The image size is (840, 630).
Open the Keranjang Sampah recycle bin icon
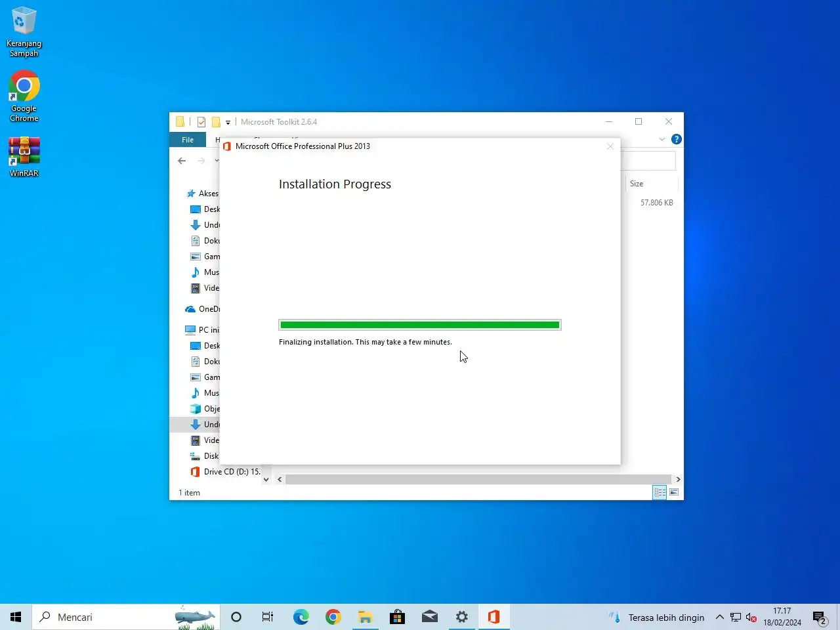tap(24, 31)
